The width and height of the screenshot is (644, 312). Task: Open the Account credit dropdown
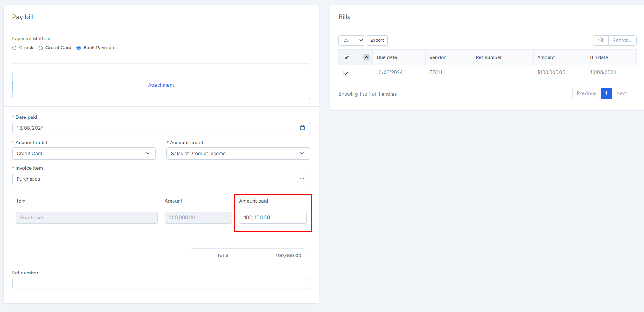point(238,154)
